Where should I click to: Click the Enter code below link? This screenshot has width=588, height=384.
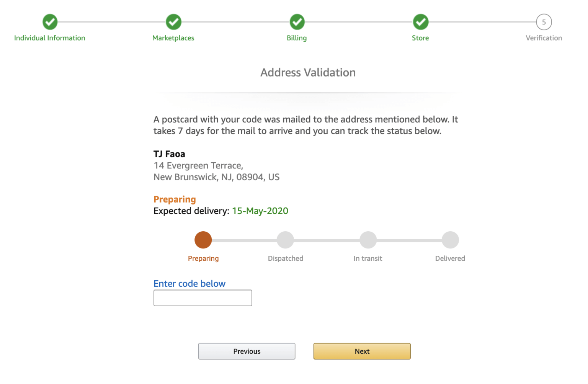click(x=189, y=283)
